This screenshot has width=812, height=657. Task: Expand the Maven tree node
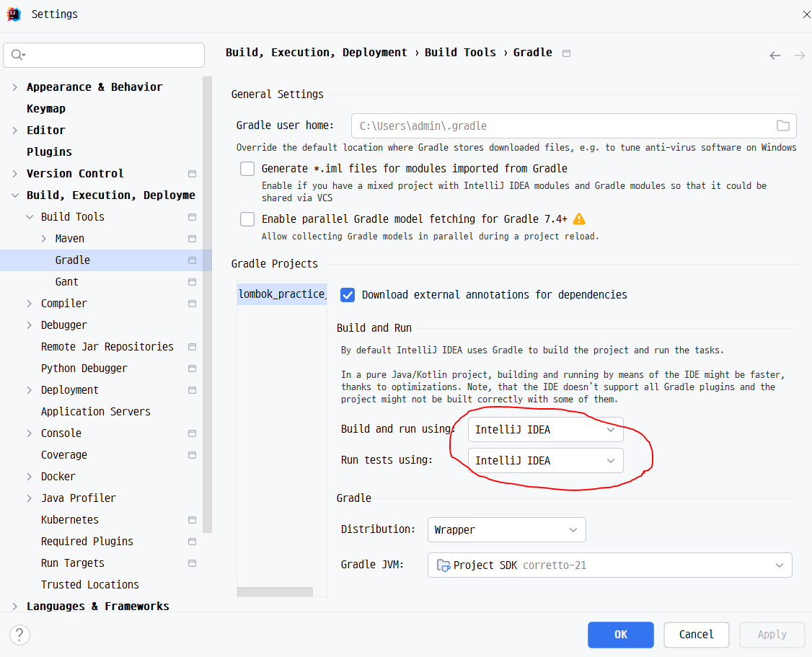pyautogui.click(x=44, y=239)
